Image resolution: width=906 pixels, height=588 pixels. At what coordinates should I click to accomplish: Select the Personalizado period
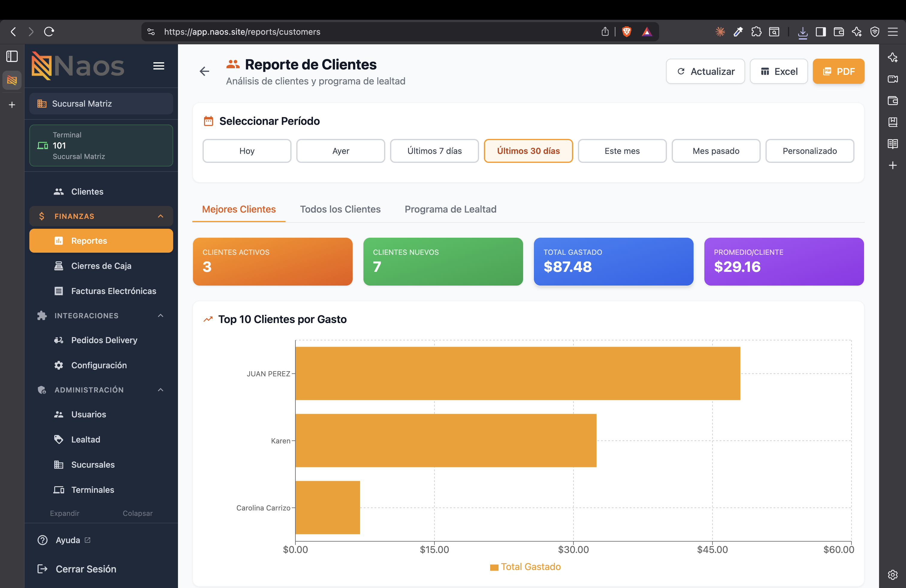(810, 151)
